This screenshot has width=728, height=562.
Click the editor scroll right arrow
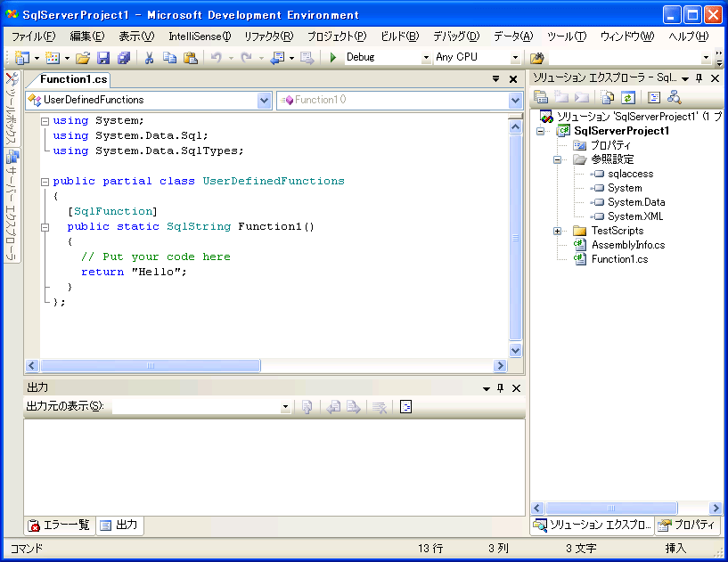[x=500, y=366]
